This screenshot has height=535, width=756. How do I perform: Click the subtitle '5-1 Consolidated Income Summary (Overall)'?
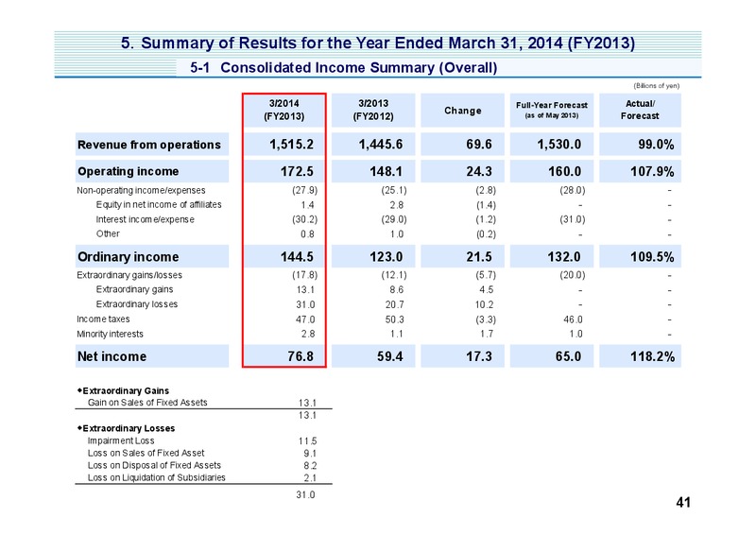(x=344, y=67)
